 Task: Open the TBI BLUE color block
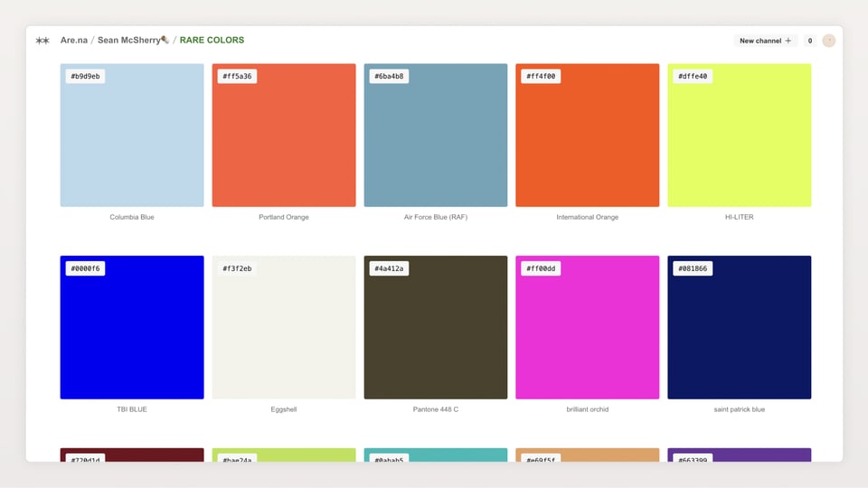pyautogui.click(x=132, y=327)
